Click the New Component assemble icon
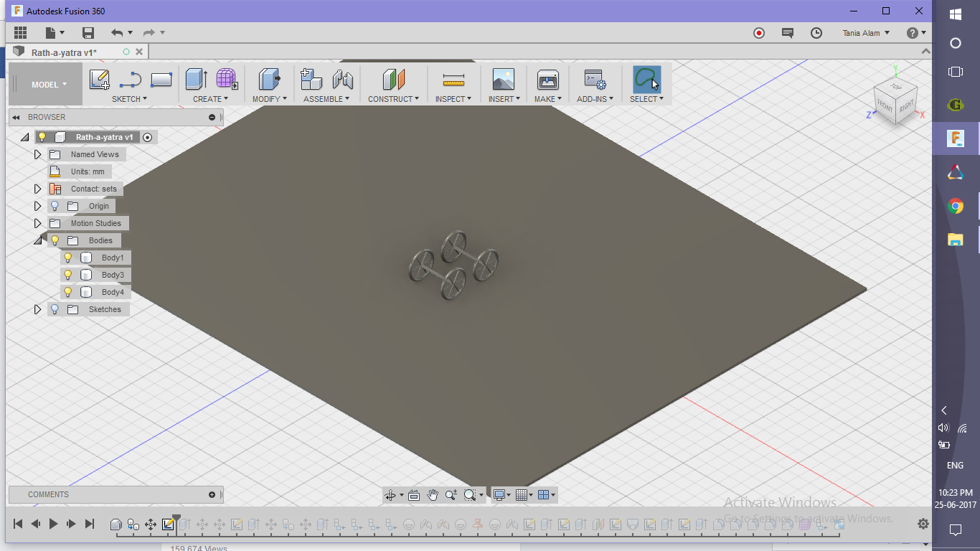 (311, 79)
